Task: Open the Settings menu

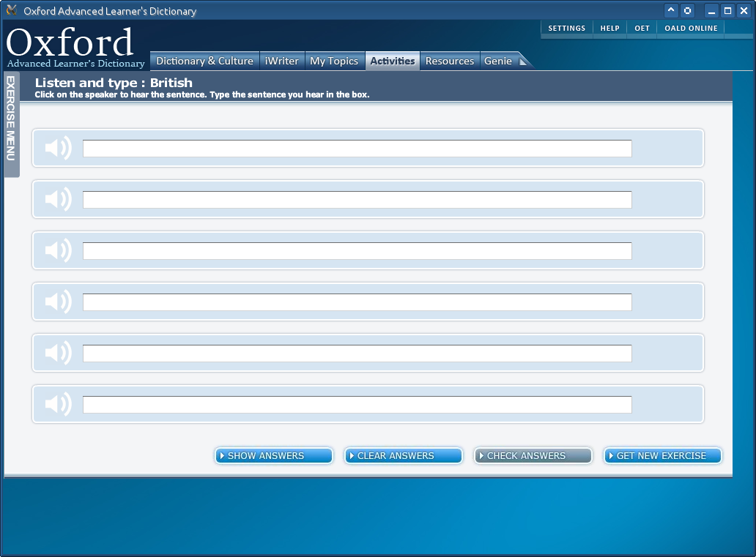Action: click(x=566, y=29)
